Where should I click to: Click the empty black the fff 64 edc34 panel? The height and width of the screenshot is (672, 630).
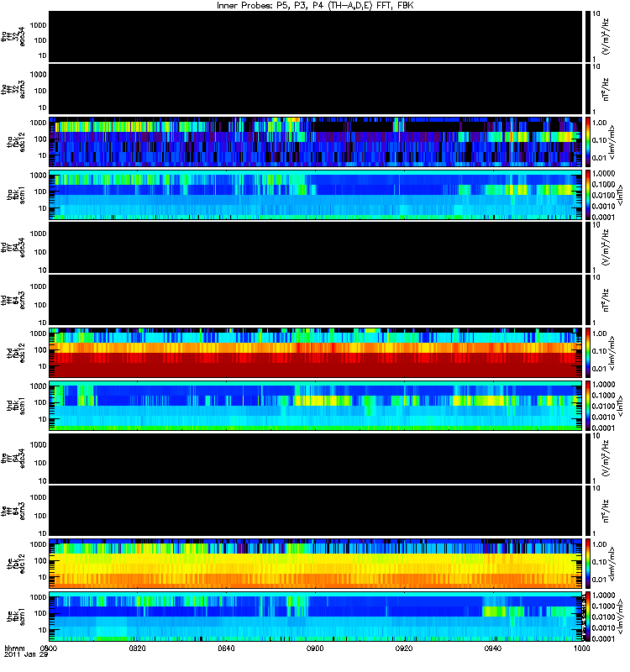click(315, 459)
